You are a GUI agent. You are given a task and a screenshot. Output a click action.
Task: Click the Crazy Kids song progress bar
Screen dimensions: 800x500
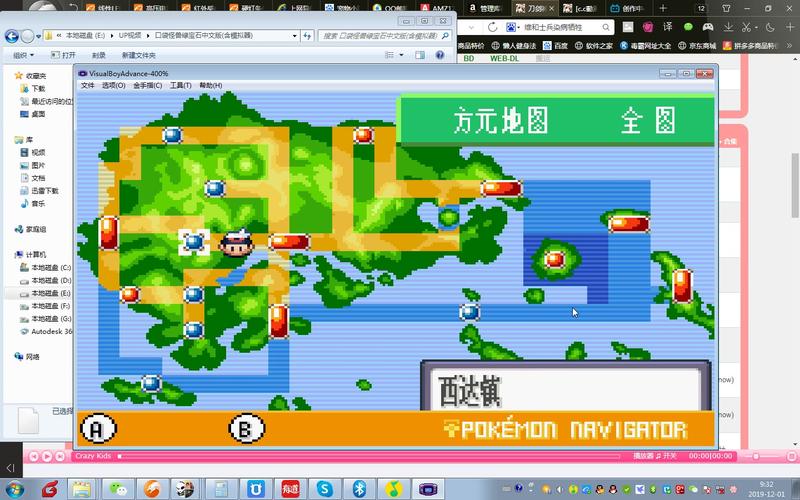pyautogui.click(x=369, y=456)
